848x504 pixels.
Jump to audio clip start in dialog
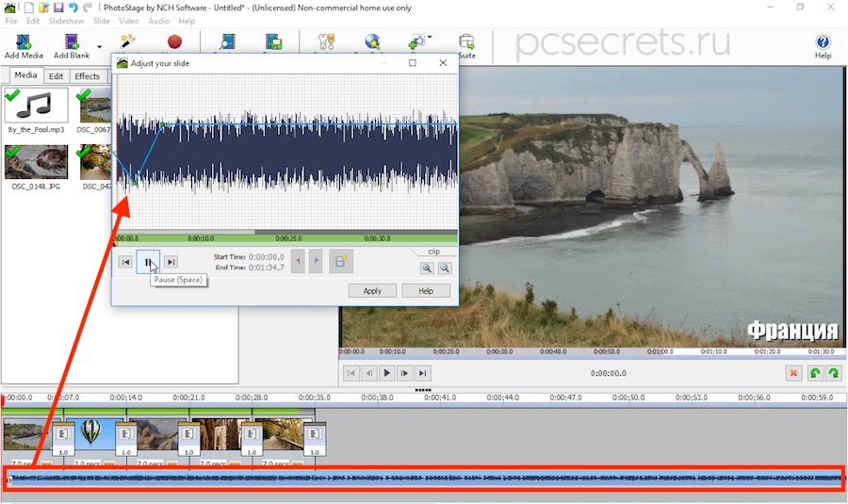tap(125, 262)
